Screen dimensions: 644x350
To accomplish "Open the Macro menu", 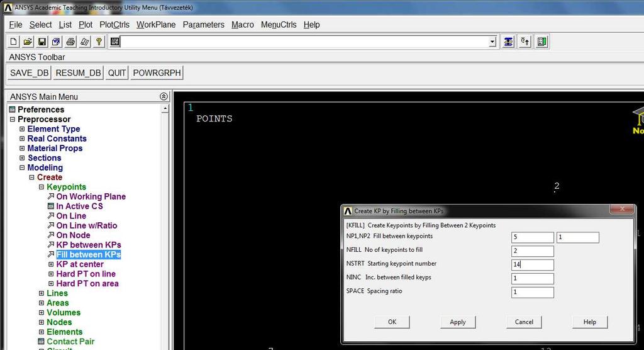I will [x=242, y=25].
